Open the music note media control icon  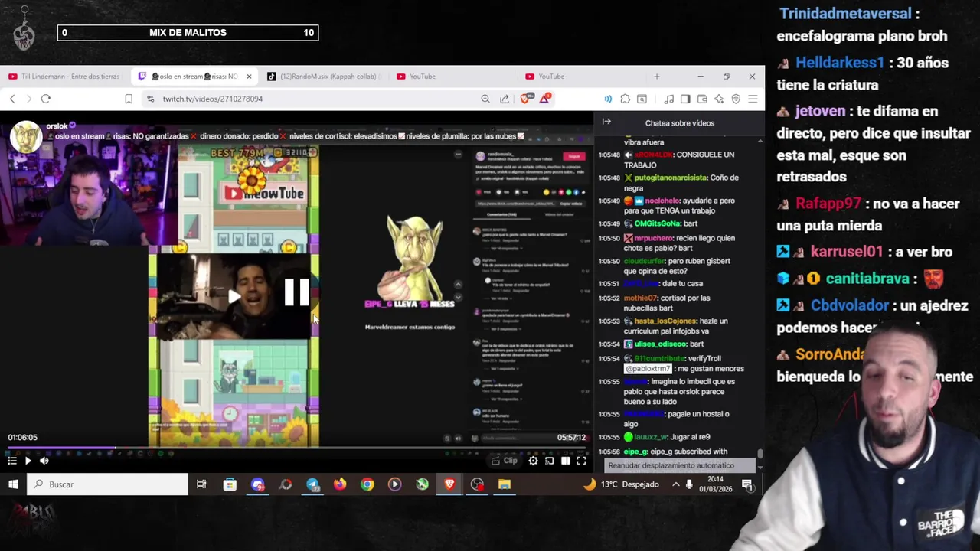[668, 99]
